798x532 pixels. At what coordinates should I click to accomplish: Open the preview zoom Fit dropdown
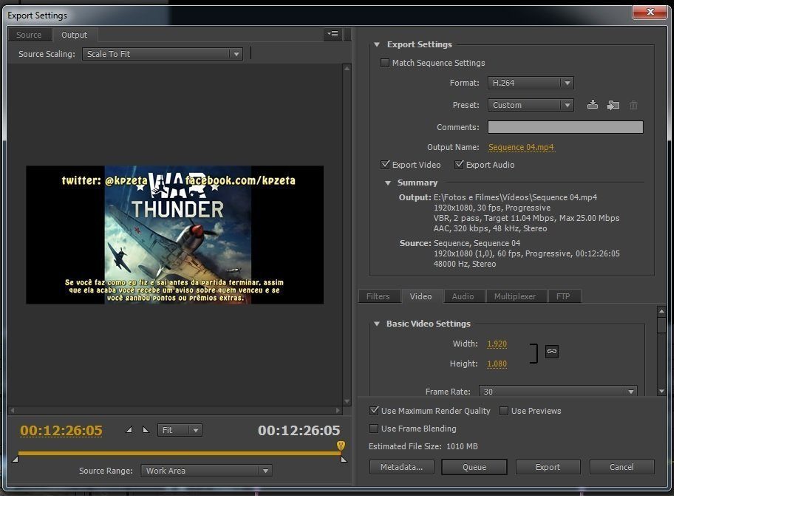(x=180, y=430)
